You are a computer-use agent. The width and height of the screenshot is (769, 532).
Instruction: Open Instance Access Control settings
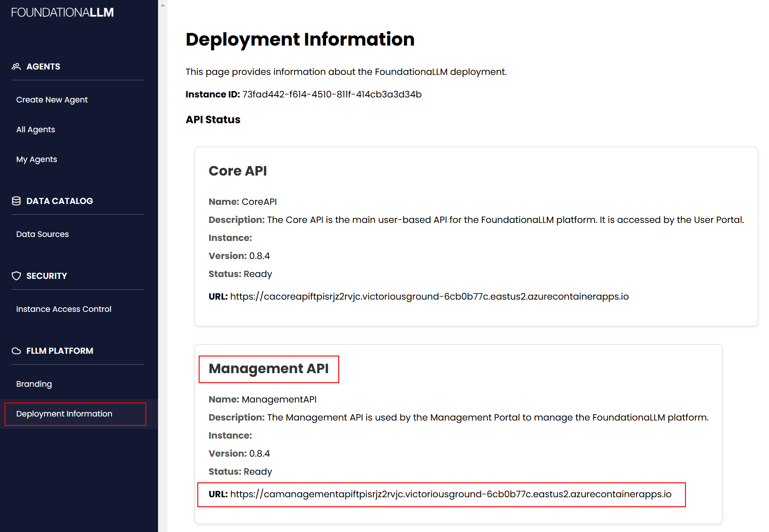(x=64, y=309)
